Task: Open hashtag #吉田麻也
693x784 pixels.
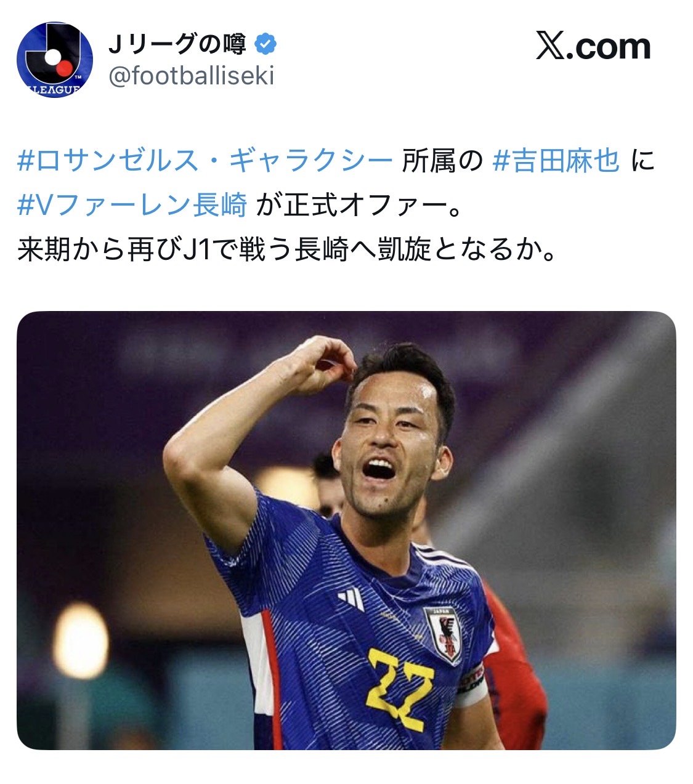Action: click(556, 161)
